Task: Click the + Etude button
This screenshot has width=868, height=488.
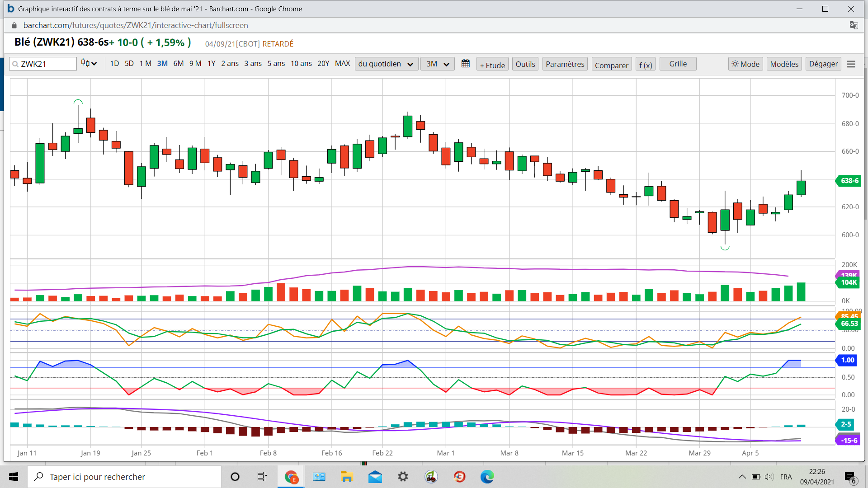Action: (492, 65)
